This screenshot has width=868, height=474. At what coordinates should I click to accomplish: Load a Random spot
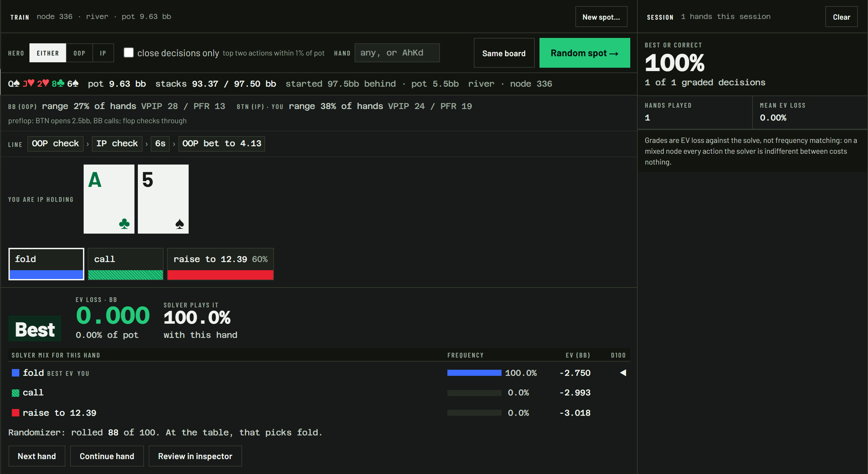pyautogui.click(x=585, y=53)
